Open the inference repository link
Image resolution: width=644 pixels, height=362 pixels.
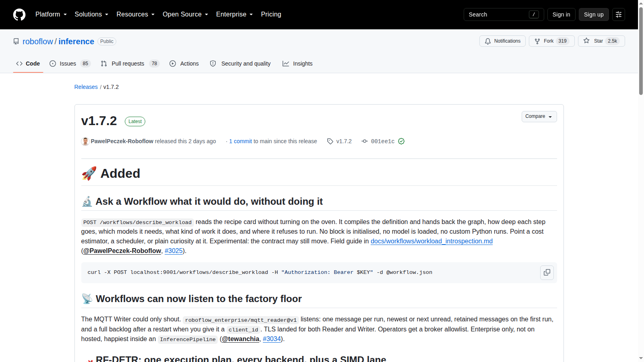pyautogui.click(x=76, y=41)
